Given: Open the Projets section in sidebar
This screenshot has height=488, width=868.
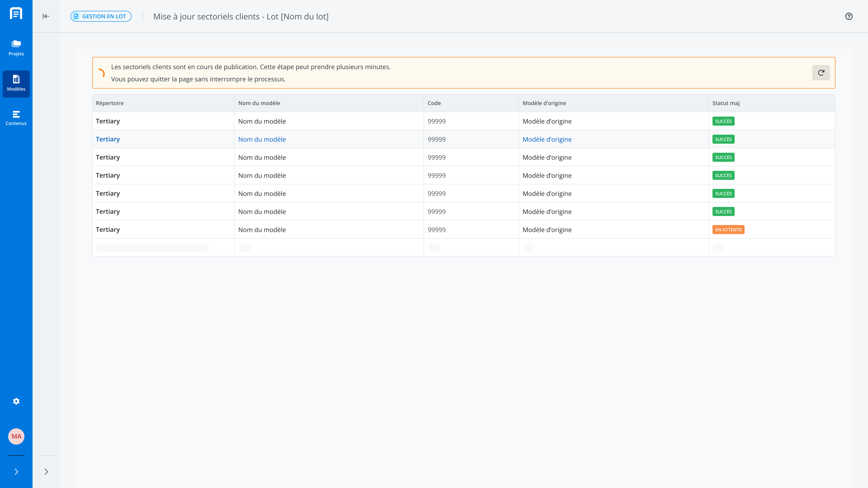Looking at the screenshot, I should coord(16,48).
